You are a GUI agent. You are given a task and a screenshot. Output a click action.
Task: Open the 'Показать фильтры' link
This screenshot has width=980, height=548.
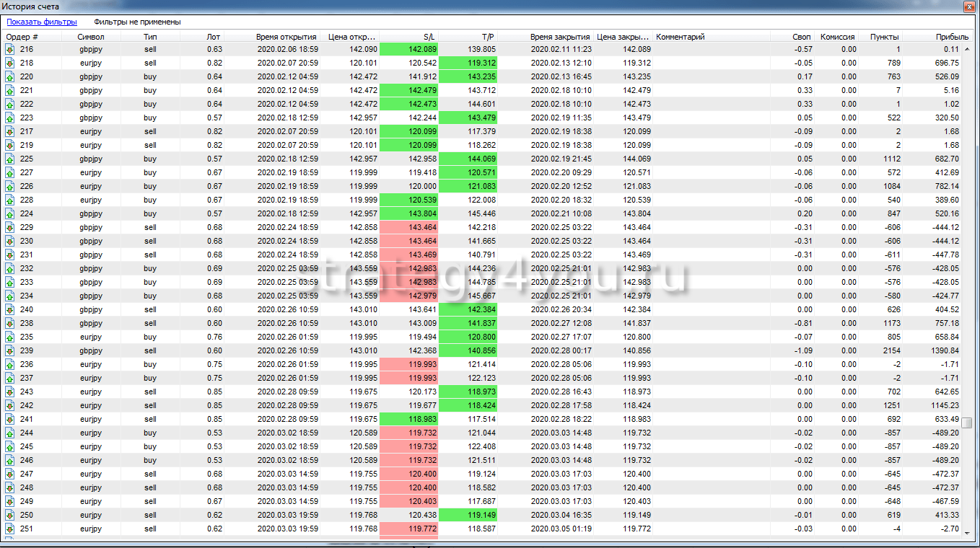[x=42, y=22]
